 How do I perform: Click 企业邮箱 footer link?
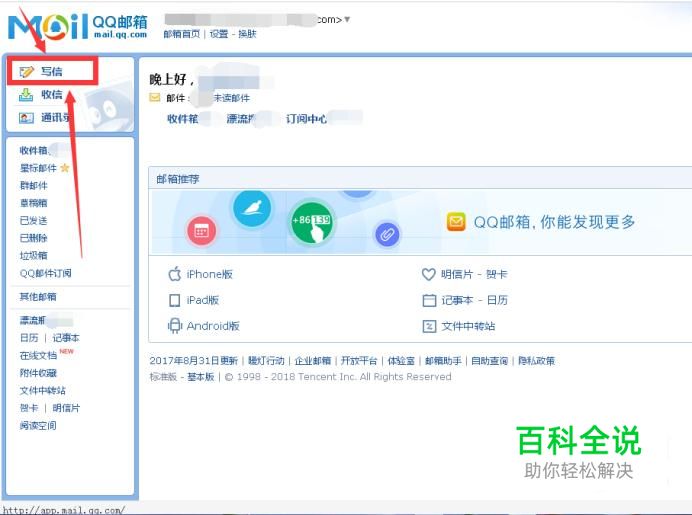click(x=313, y=361)
